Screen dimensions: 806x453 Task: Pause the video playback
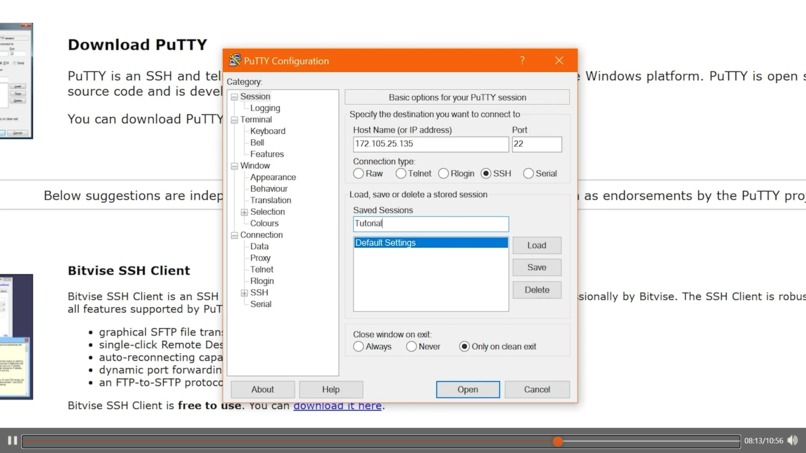[12, 440]
